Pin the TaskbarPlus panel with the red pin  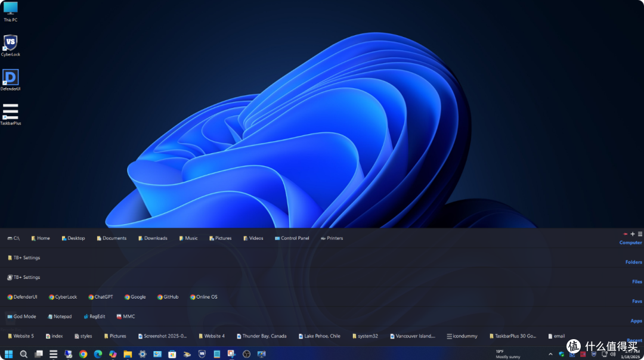pos(625,234)
